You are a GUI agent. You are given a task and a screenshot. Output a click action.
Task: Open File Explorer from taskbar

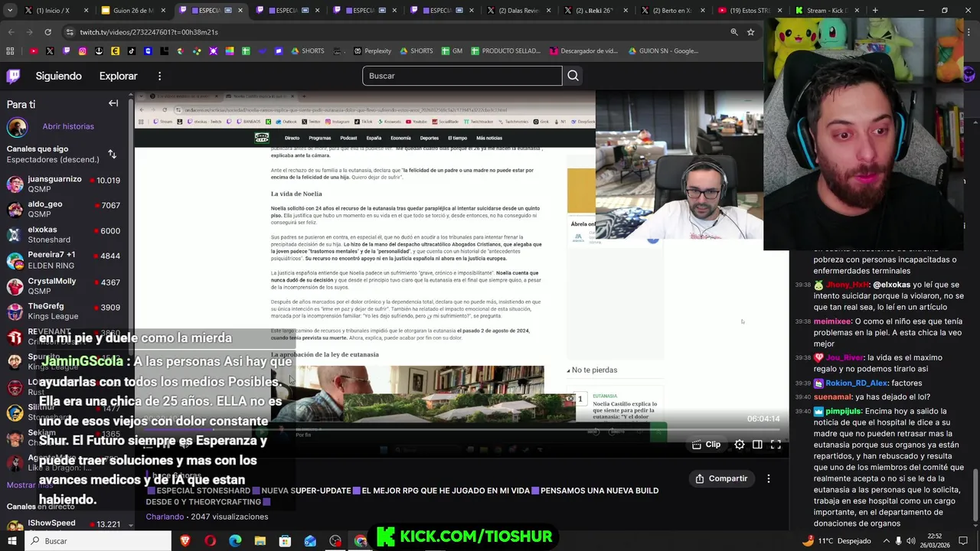click(260, 540)
